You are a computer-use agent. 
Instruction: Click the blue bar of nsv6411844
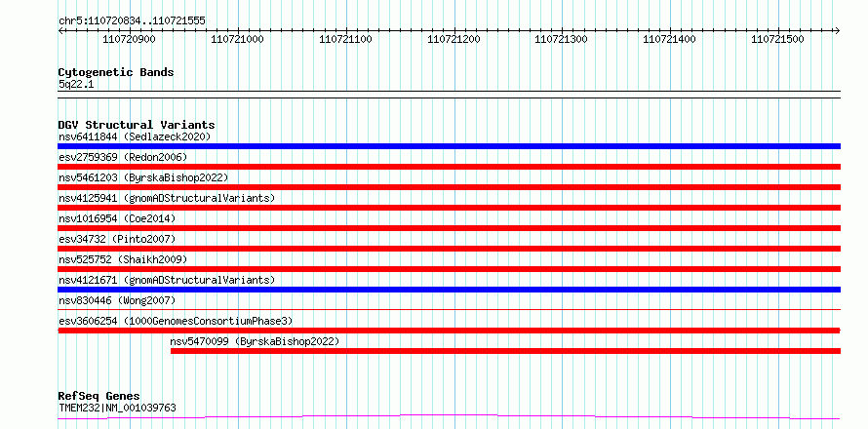[449, 146]
